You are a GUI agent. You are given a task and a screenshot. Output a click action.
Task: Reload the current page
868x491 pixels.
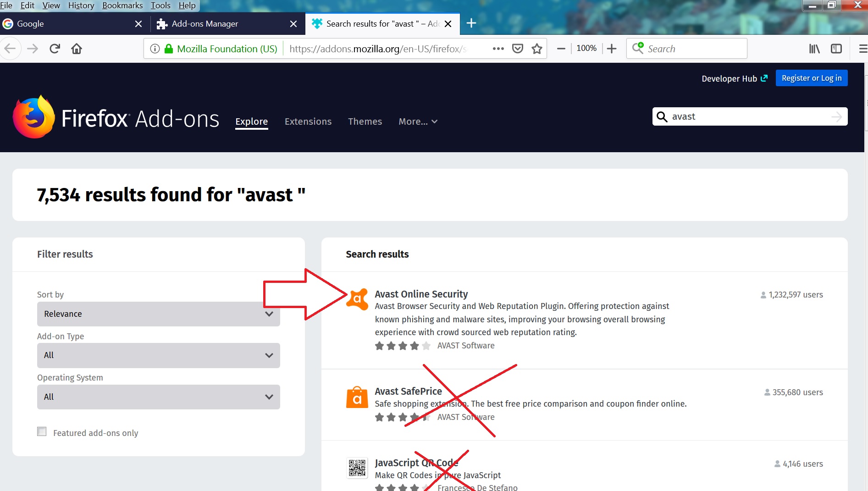click(x=55, y=49)
